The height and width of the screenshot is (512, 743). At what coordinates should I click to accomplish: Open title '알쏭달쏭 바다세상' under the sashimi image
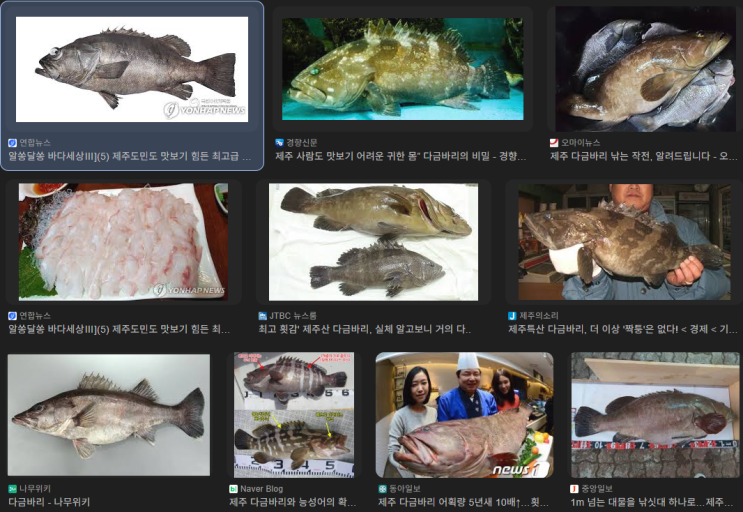click(119, 329)
